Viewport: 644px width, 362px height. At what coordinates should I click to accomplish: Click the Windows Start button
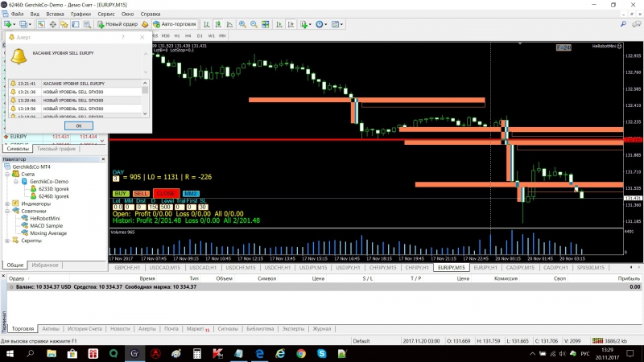click(x=10, y=353)
